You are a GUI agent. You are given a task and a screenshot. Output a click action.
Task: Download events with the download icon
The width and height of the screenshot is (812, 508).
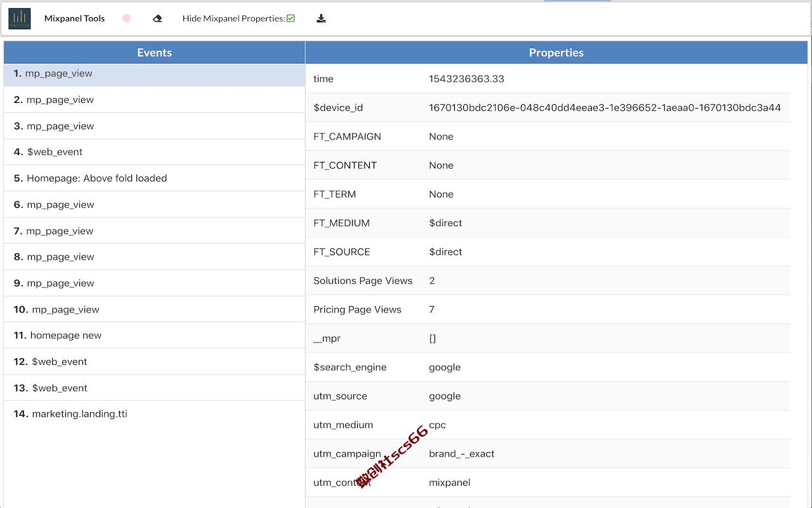click(321, 18)
